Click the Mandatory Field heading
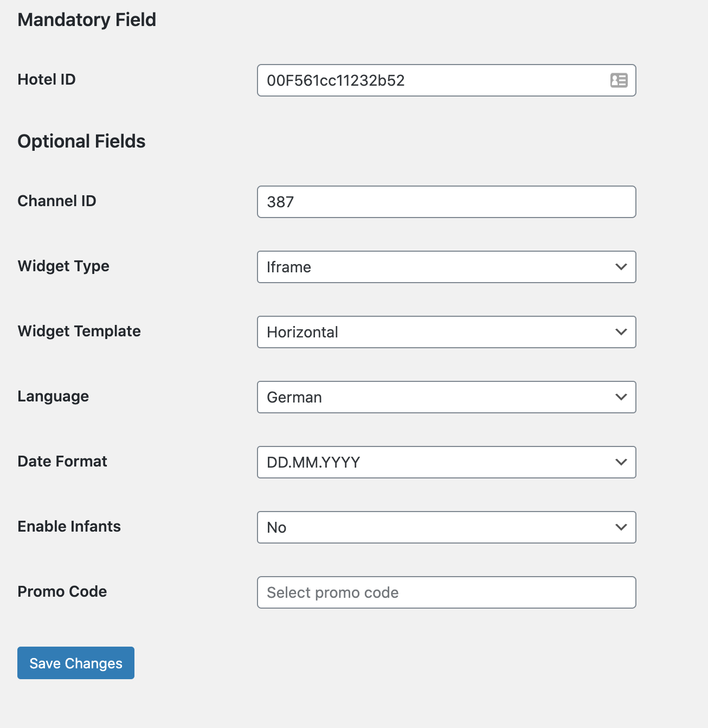 (87, 20)
